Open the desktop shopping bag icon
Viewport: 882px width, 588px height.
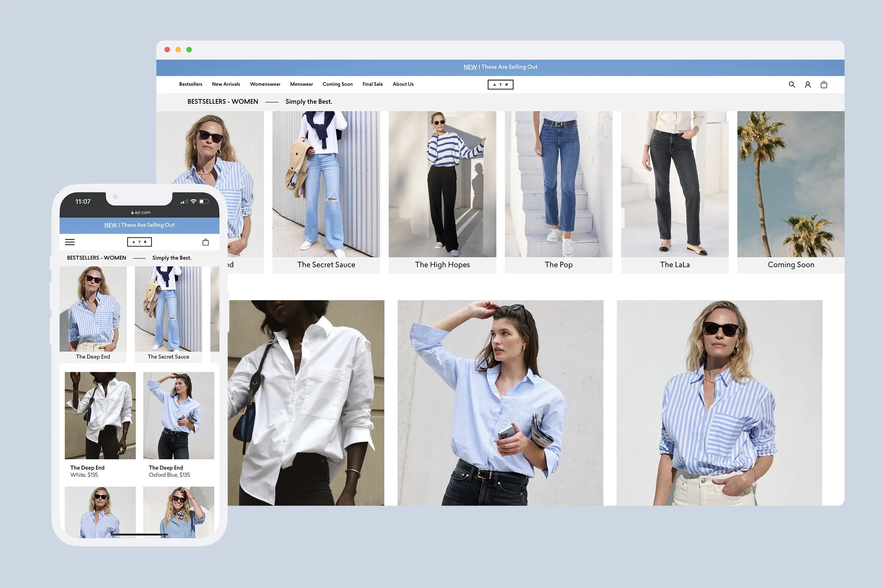pos(823,84)
